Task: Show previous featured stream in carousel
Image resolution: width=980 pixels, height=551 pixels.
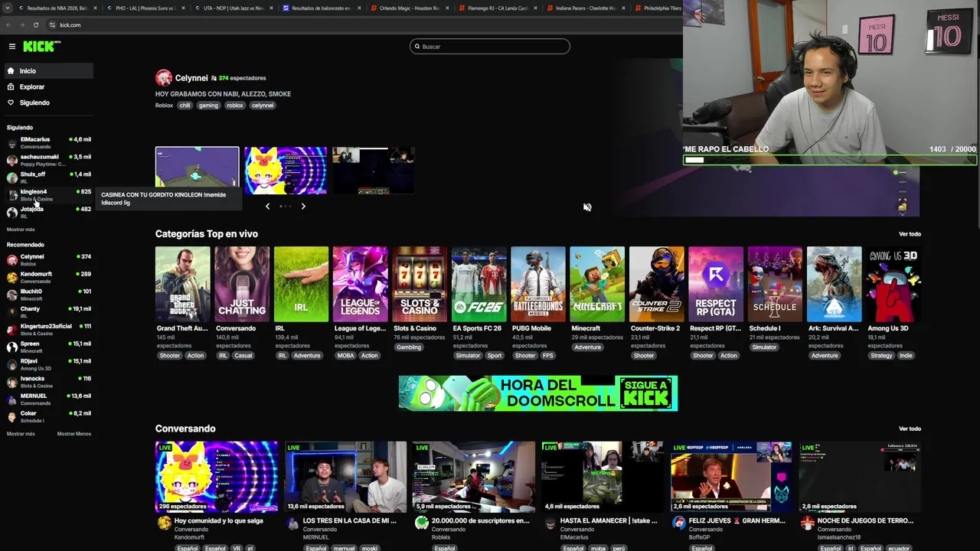Action: tap(267, 206)
